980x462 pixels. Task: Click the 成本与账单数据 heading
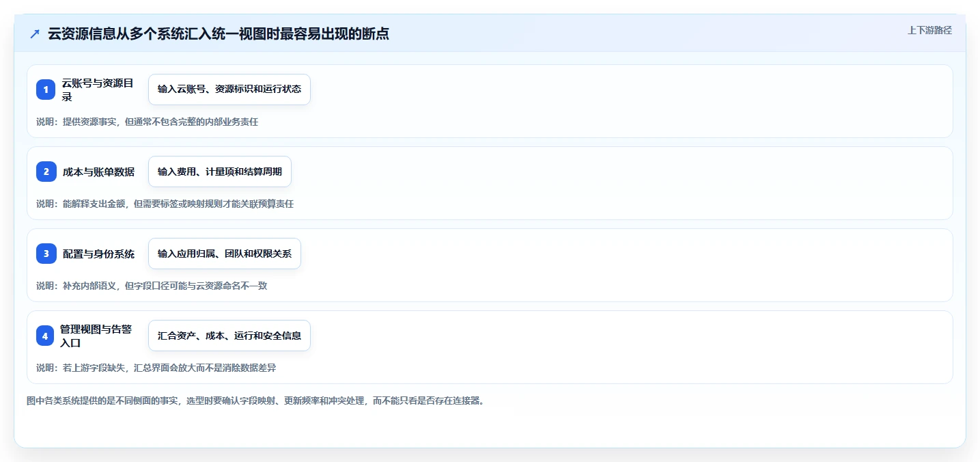tap(98, 172)
